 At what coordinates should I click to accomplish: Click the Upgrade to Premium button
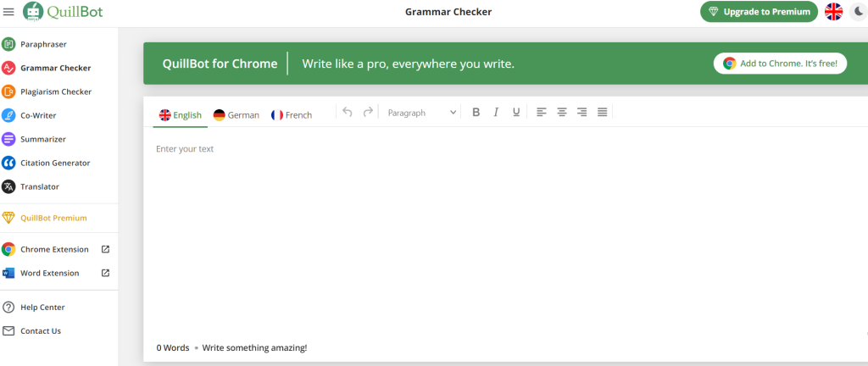(x=759, y=12)
